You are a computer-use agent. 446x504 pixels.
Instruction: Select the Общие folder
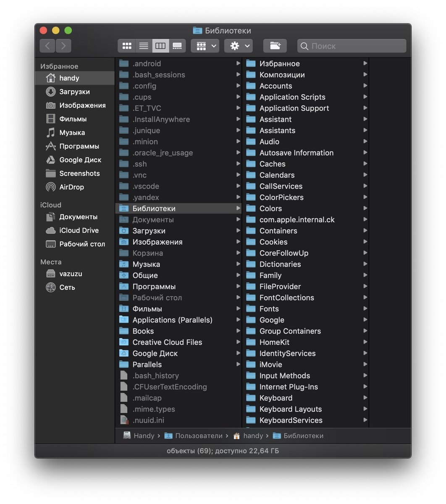(x=178, y=276)
